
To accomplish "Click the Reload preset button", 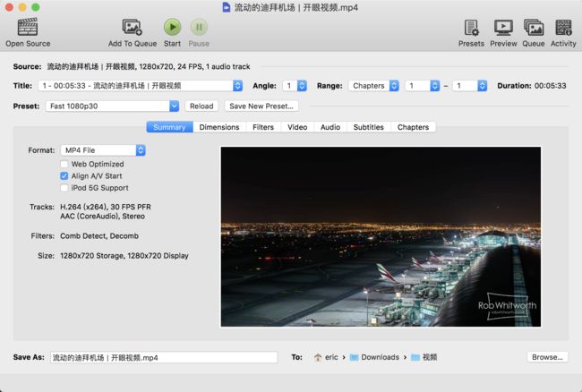I will [x=201, y=107].
